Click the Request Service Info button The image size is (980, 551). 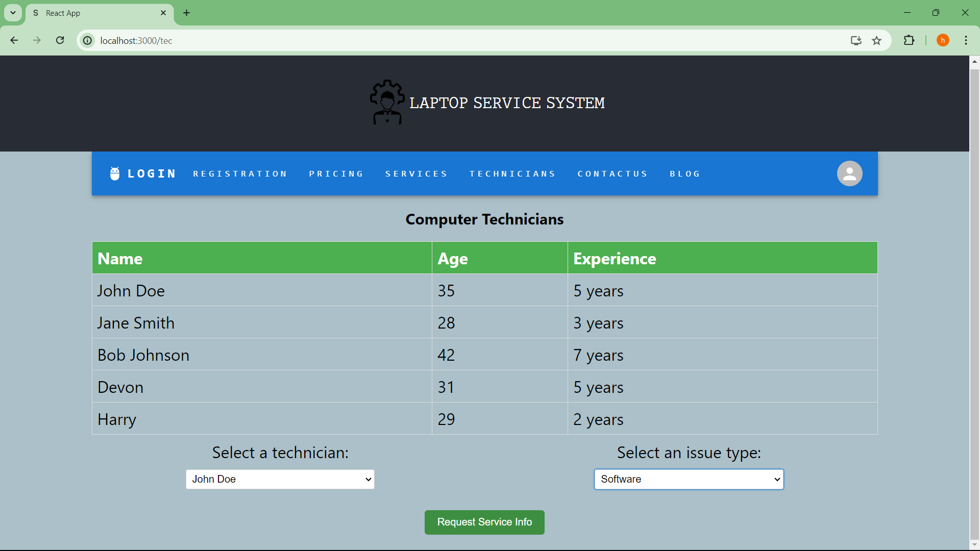tap(484, 522)
